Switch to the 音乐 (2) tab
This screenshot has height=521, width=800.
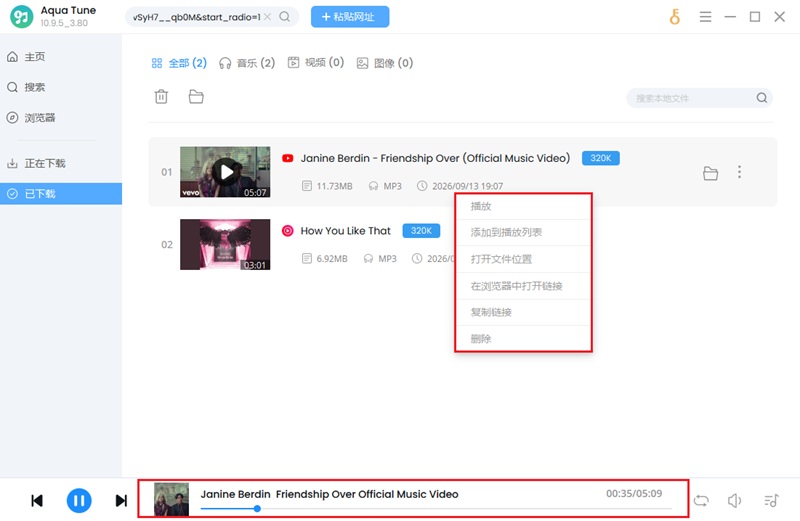tap(247, 63)
